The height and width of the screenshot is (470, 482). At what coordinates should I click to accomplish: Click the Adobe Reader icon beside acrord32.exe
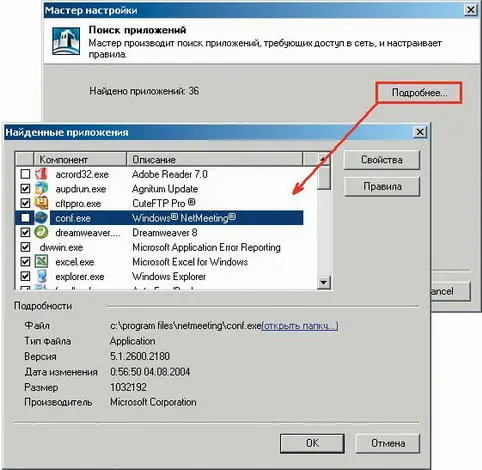tap(41, 174)
